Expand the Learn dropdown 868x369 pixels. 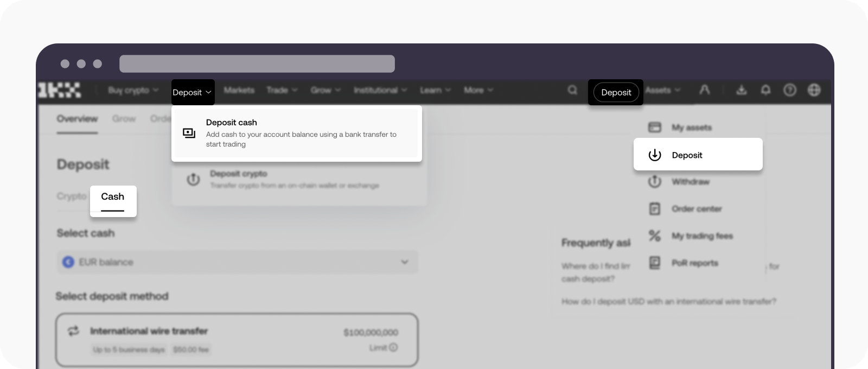tap(435, 90)
